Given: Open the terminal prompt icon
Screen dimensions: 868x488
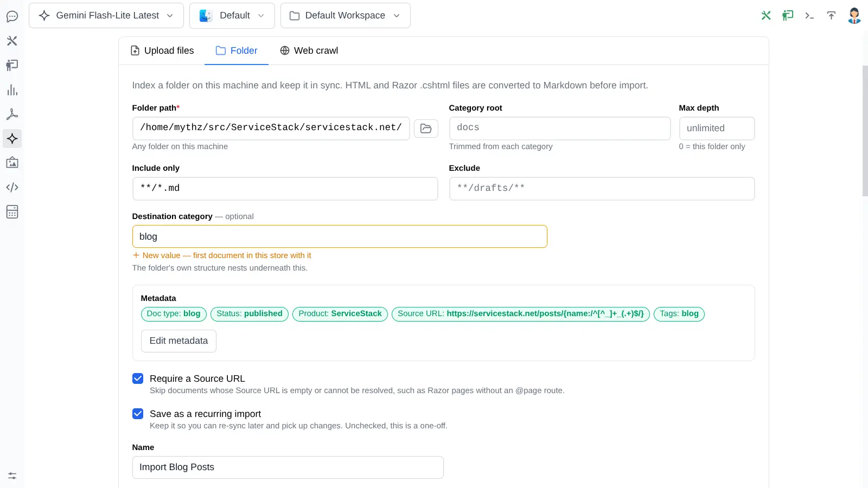Looking at the screenshot, I should point(809,15).
